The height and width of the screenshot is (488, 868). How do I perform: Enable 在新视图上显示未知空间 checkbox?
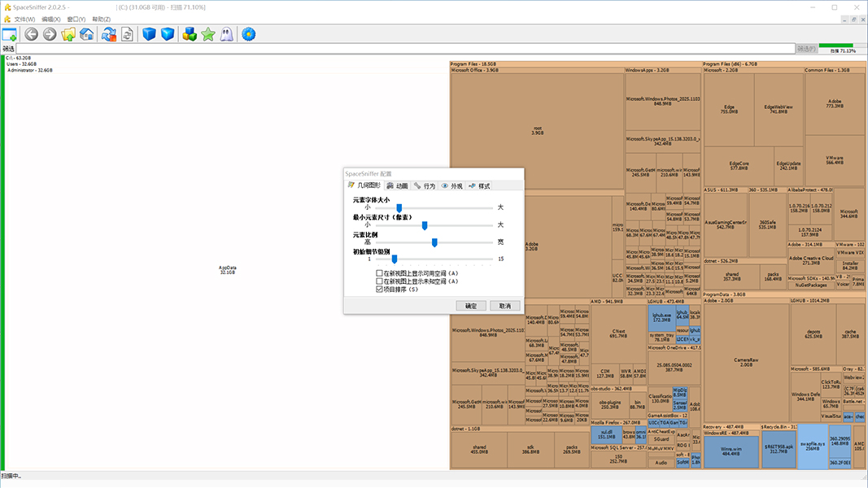point(379,281)
